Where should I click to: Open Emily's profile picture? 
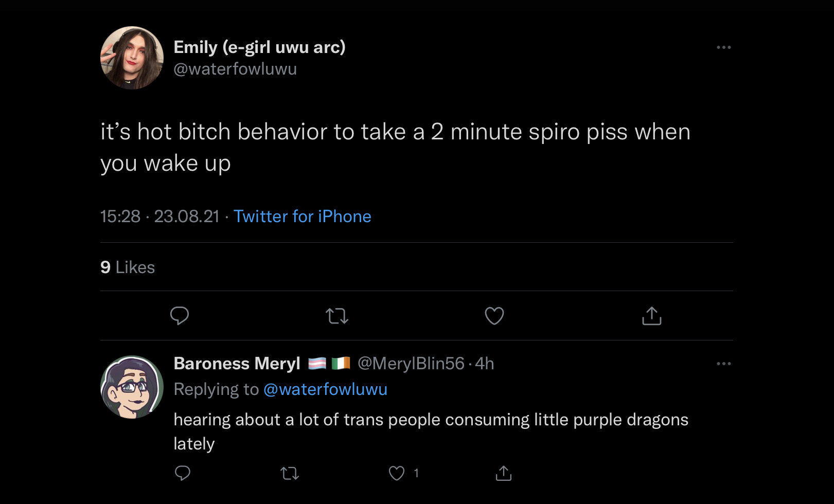[132, 58]
